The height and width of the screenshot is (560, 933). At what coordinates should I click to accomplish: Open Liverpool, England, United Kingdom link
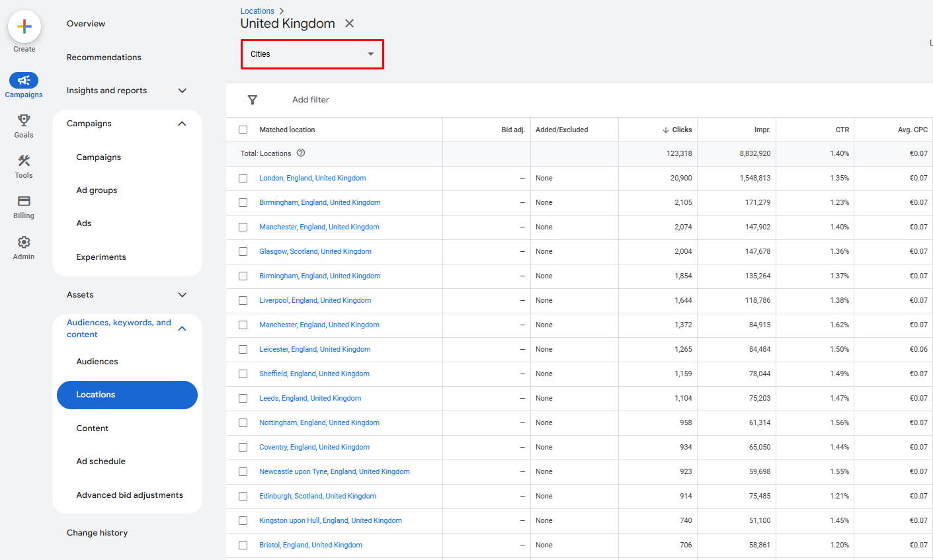pos(315,301)
